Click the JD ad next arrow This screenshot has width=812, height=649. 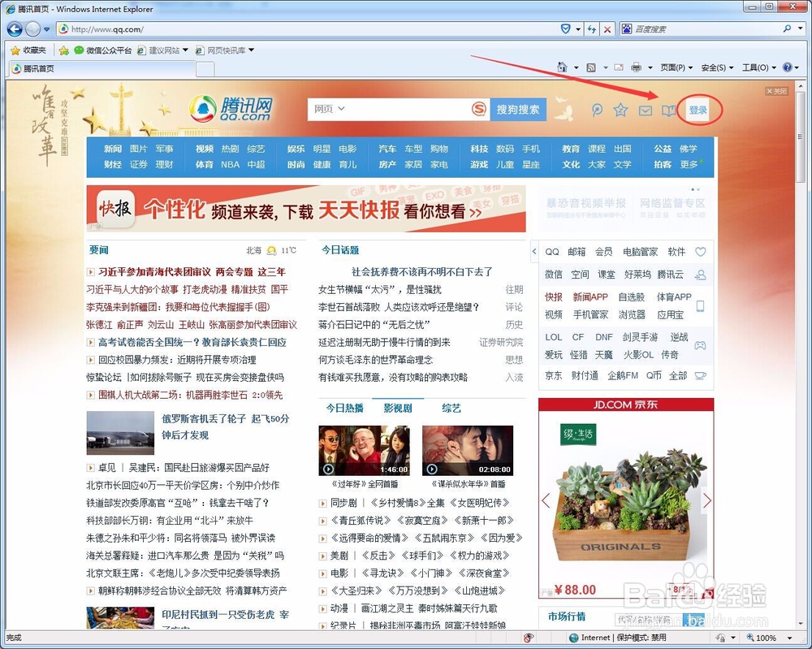(x=707, y=500)
